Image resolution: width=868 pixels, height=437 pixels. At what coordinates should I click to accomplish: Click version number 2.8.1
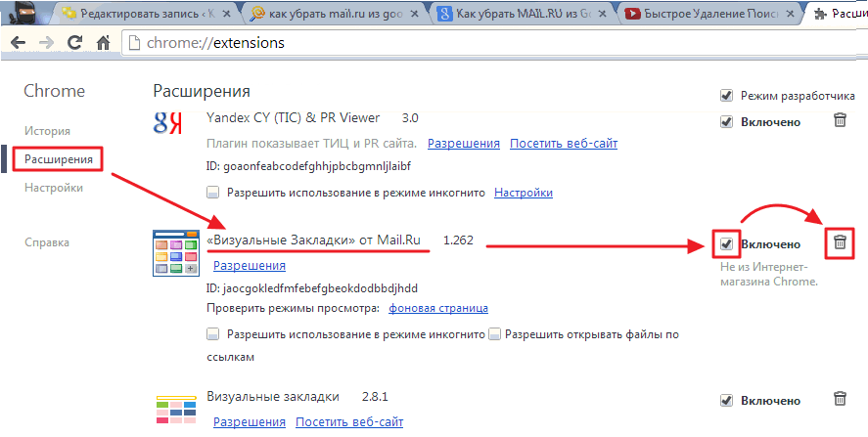(x=376, y=397)
